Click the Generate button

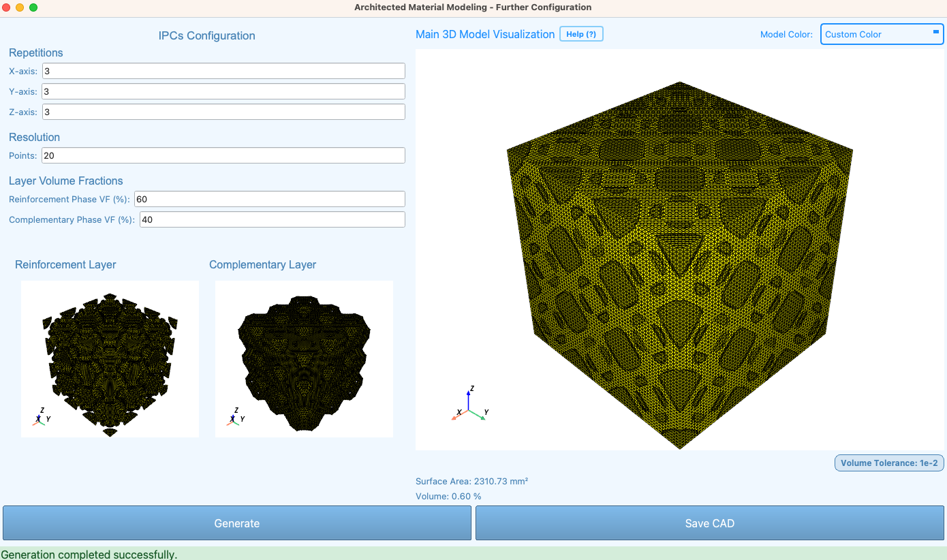tap(237, 523)
